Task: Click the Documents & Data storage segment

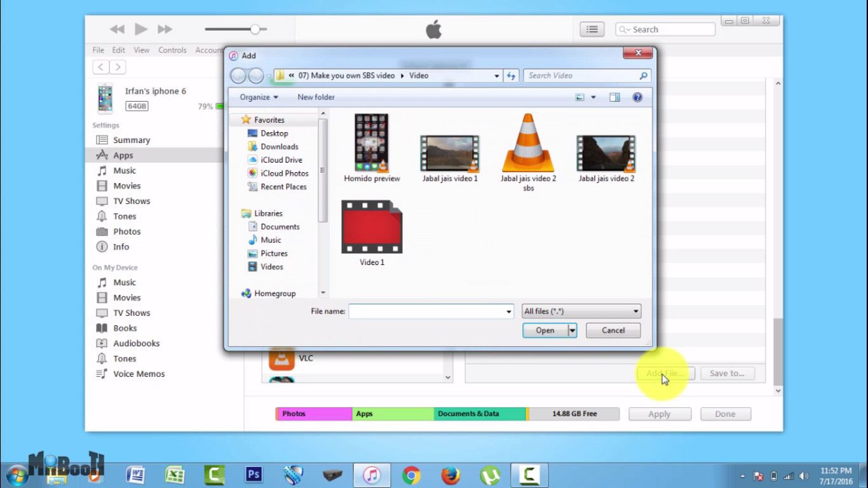Action: click(480, 414)
